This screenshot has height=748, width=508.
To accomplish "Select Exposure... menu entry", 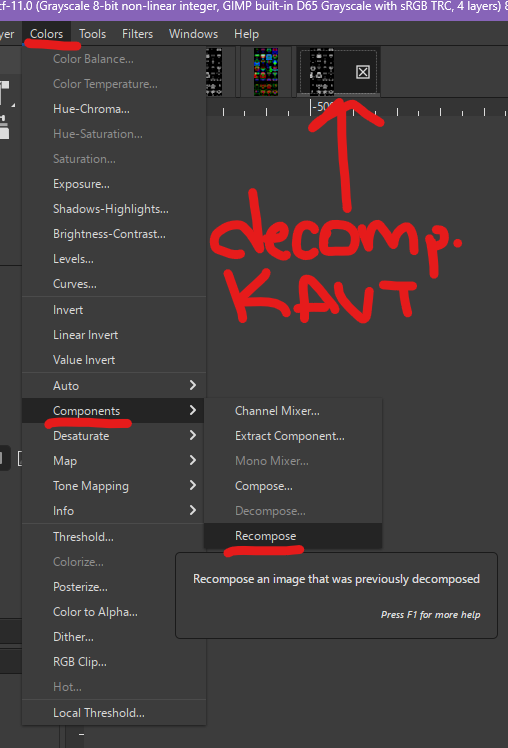I will 114,184.
